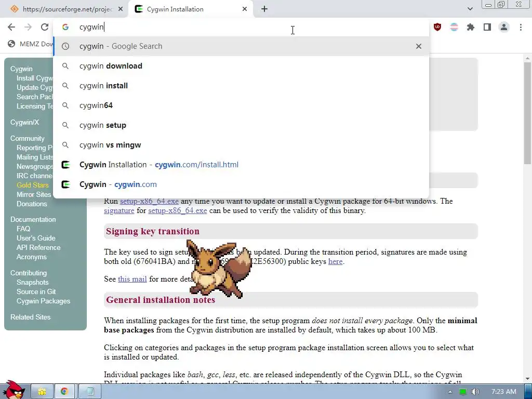Click the page vertical scrollbar thumb
Image resolution: width=532 pixels, height=399 pixels.
pos(527,112)
